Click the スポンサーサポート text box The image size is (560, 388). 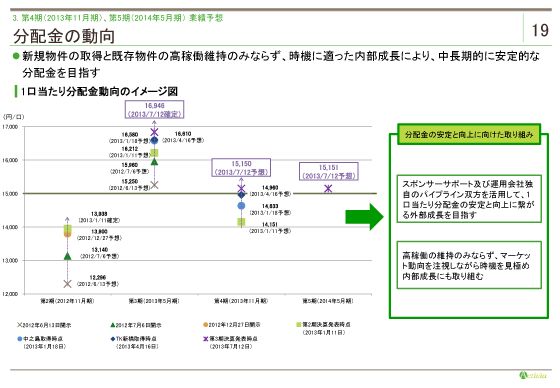coord(469,199)
